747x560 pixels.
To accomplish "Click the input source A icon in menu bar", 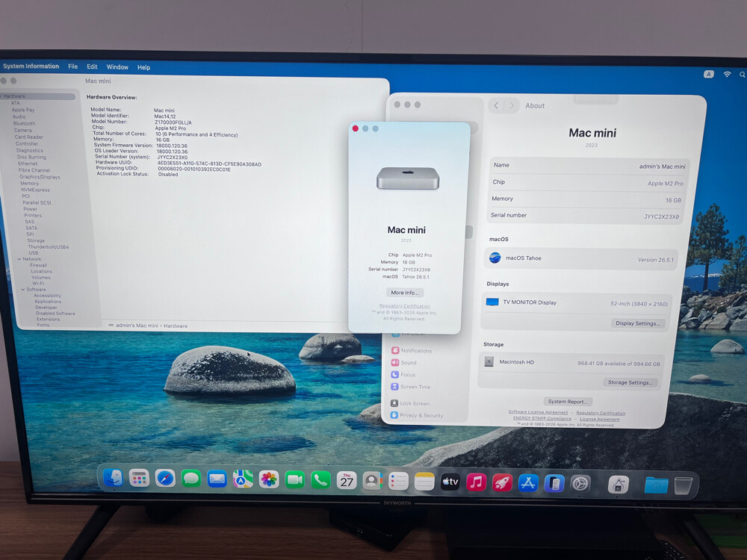I will tap(709, 74).
